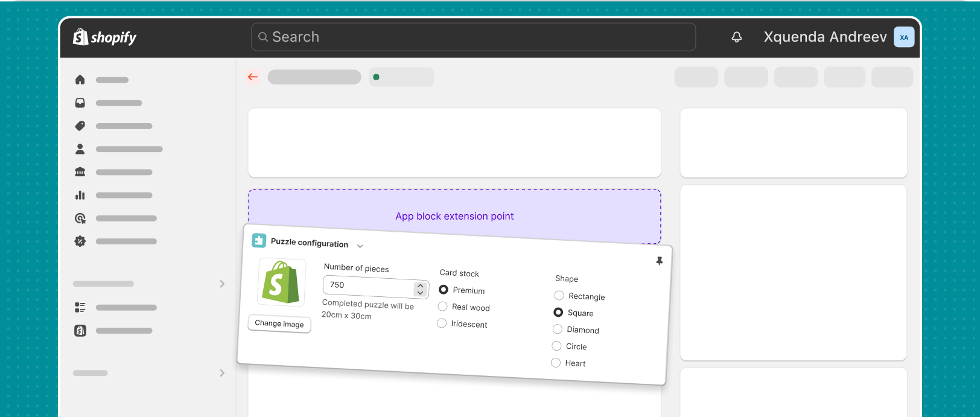Click the search magnifier icon
This screenshot has width=980, height=417.
pyautogui.click(x=263, y=37)
